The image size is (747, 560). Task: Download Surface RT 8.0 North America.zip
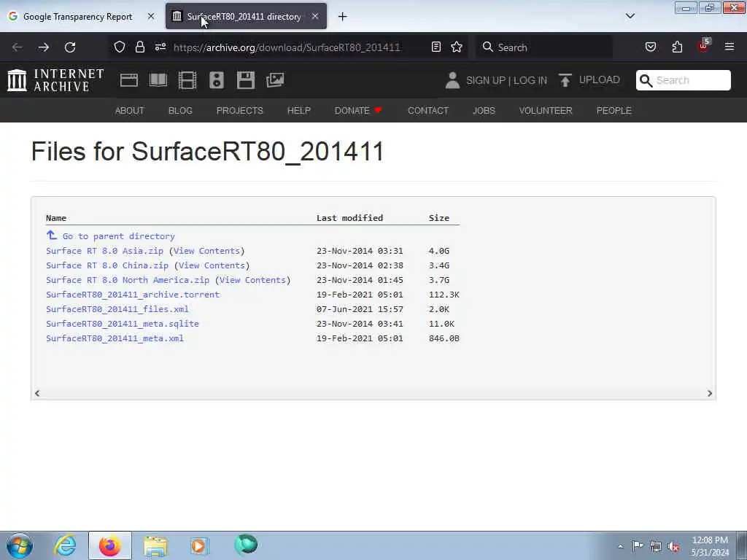[128, 280]
